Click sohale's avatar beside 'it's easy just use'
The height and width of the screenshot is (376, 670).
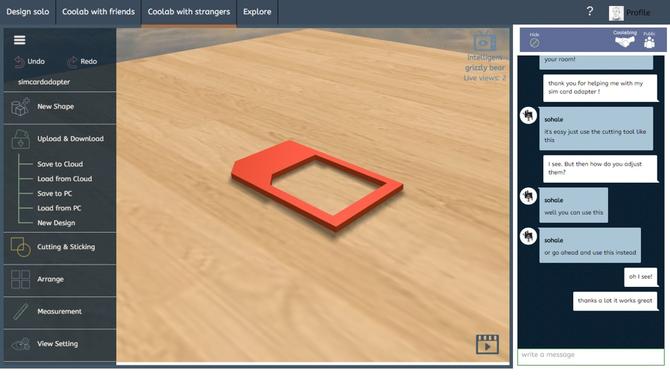[x=529, y=116]
